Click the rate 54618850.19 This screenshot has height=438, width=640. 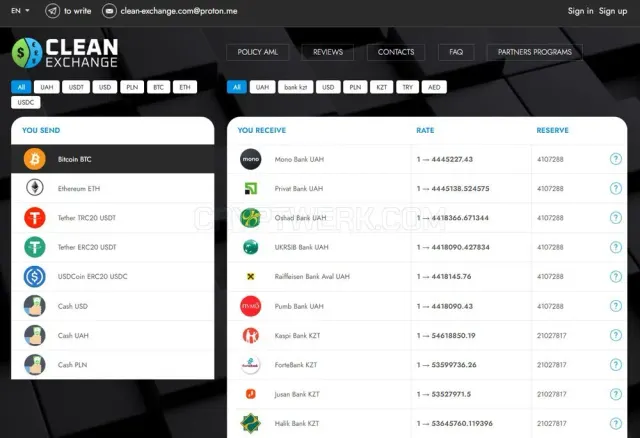click(453, 336)
